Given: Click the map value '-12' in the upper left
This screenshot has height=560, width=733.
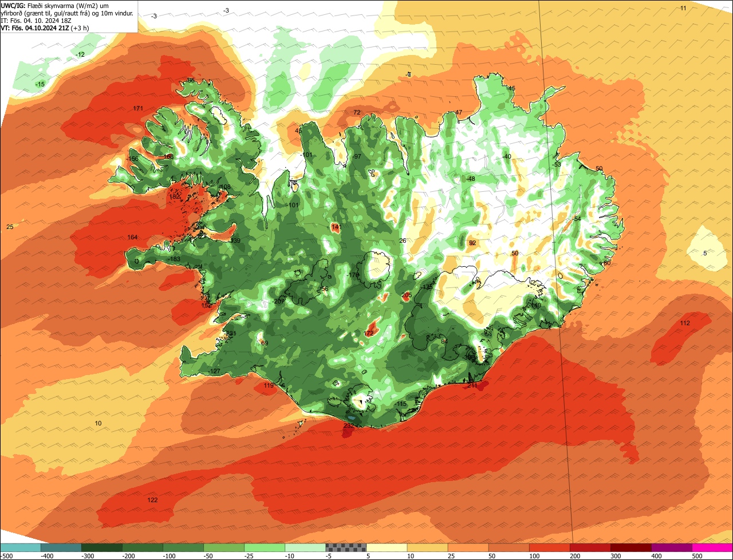Looking at the screenshot, I should 80,54.
